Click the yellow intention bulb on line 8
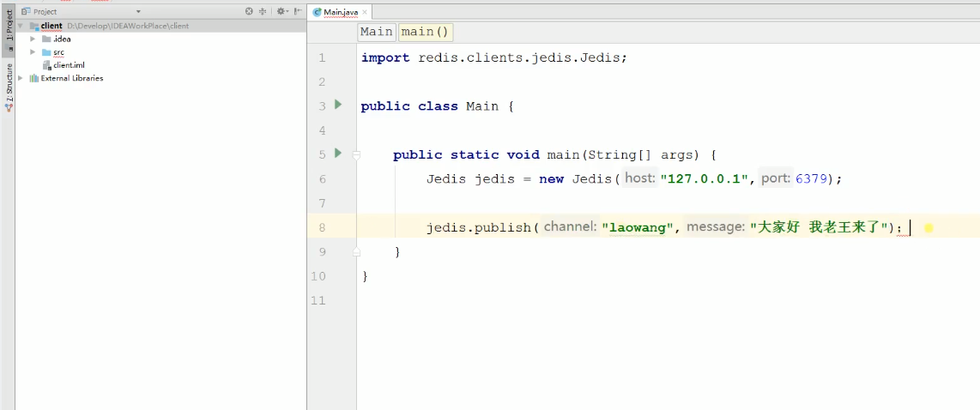Image resolution: width=980 pixels, height=410 pixels. pos(929,228)
